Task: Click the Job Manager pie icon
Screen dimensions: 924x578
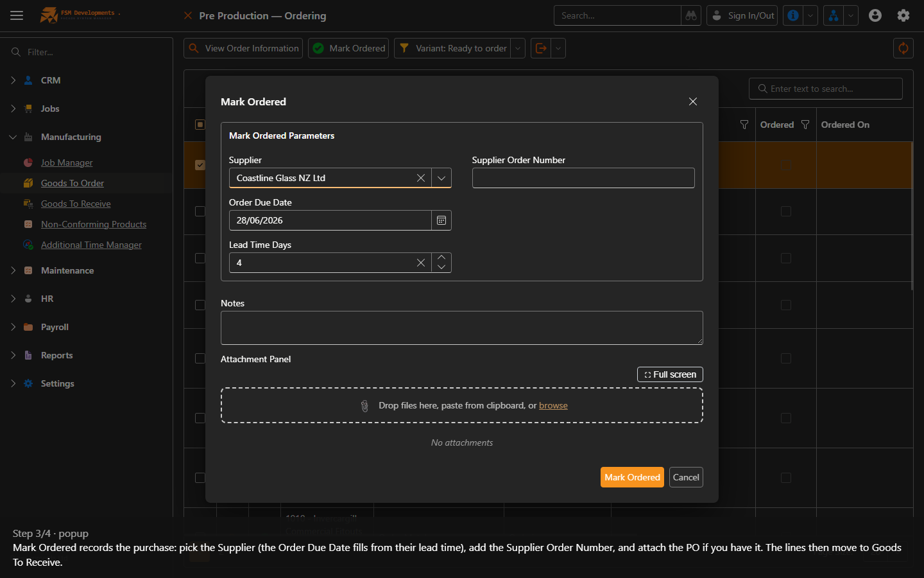Action: [x=28, y=162]
